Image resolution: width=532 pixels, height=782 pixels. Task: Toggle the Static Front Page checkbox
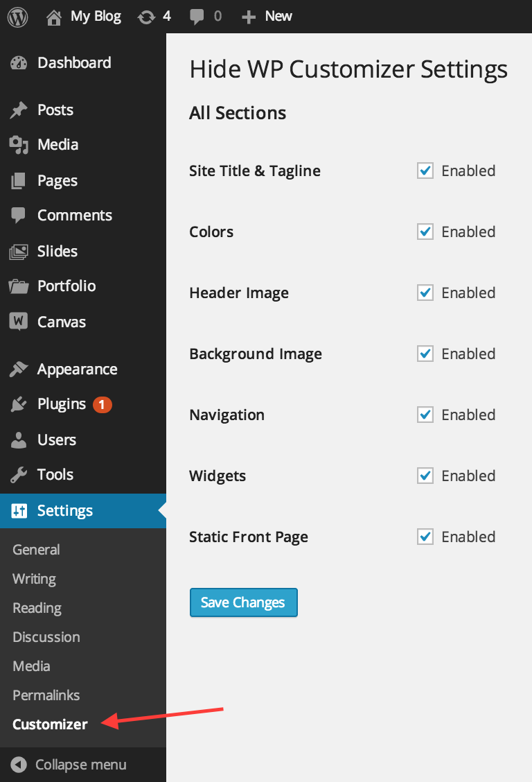click(425, 537)
